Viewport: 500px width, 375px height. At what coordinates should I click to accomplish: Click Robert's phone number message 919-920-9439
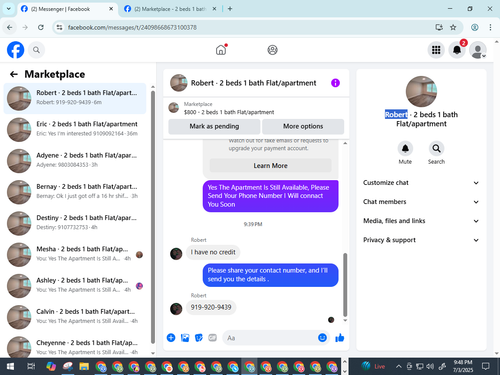[x=211, y=307]
